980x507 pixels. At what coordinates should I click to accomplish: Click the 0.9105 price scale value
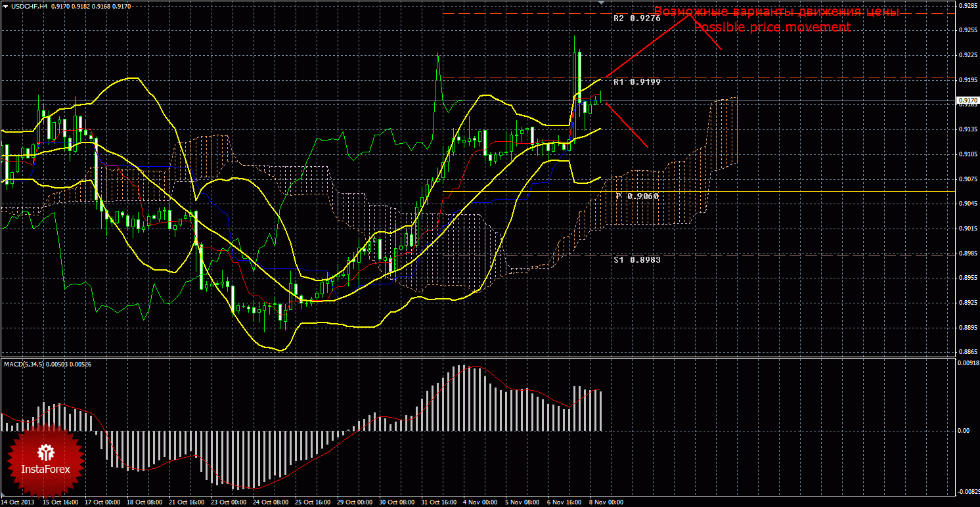tap(968, 154)
